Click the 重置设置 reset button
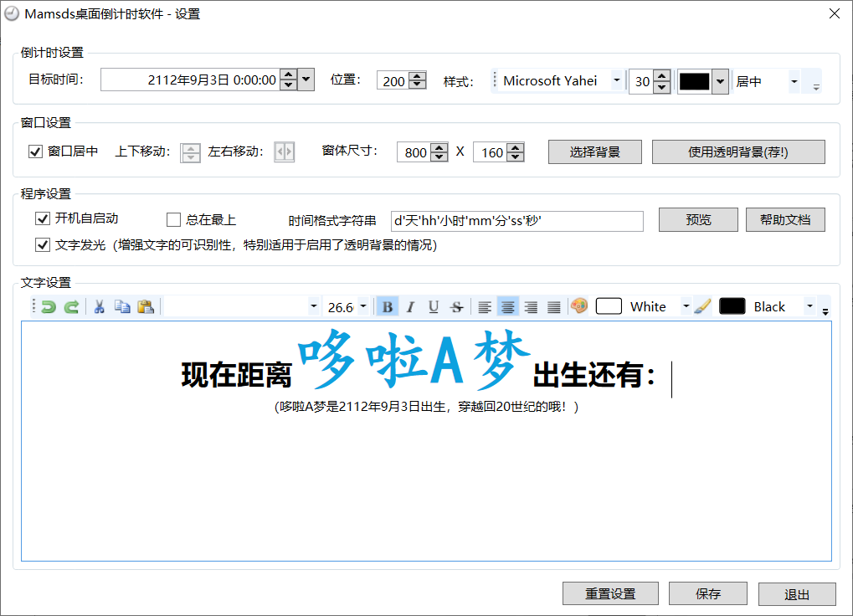 (610, 593)
